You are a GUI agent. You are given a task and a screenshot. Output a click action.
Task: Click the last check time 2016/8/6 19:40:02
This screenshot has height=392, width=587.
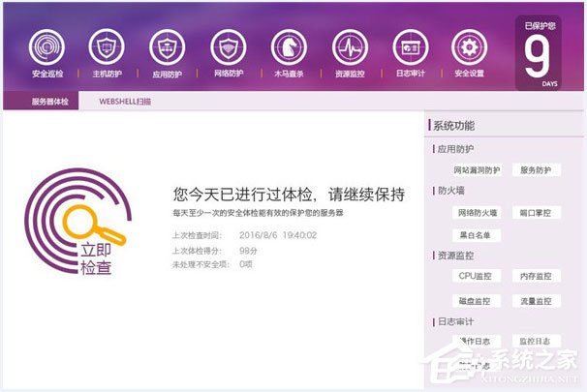pos(278,235)
